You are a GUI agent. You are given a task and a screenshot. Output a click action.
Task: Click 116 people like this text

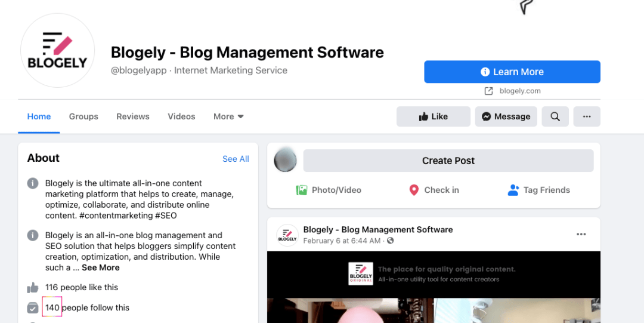[x=81, y=287]
